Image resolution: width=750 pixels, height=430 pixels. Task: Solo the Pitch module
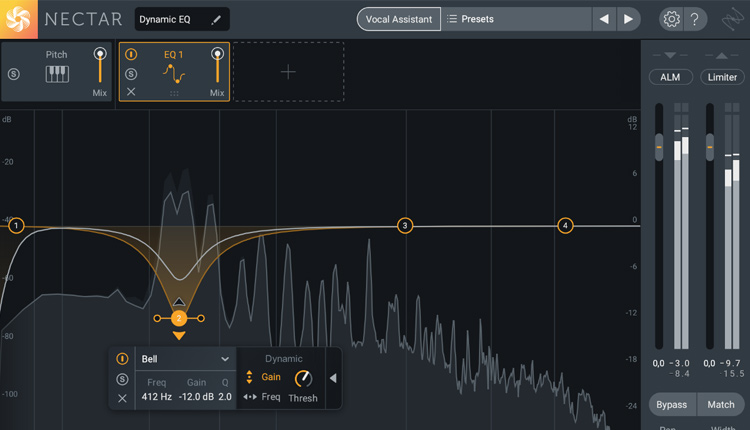(x=13, y=74)
